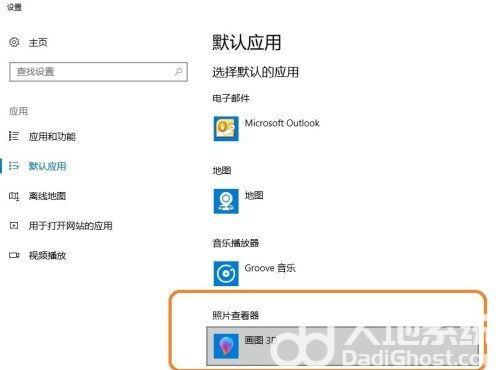
Task: Focus the 查找设置 search box
Action: 98,72
